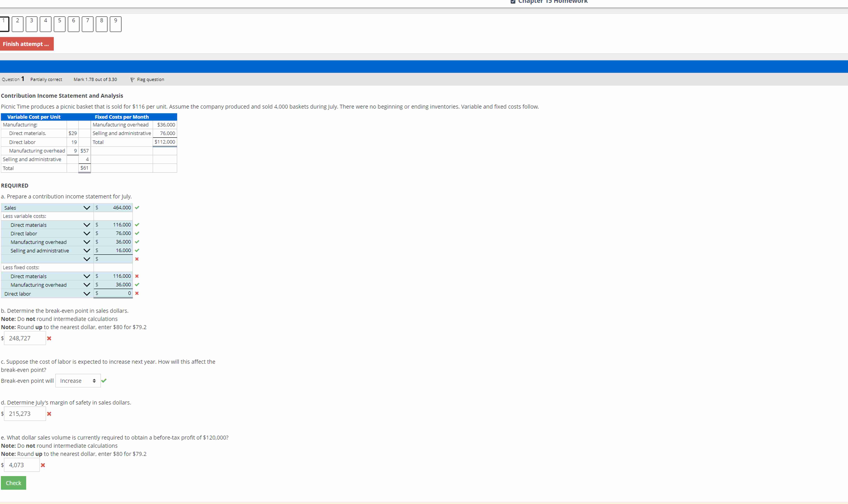Screen dimensions: 848x504
Task: Click the break-even sales dollars input field
Action: 25,338
